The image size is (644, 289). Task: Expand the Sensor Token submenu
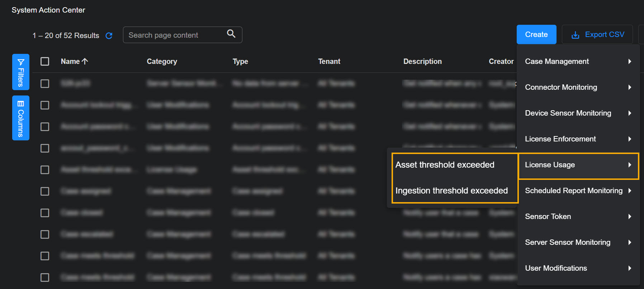coord(578,216)
